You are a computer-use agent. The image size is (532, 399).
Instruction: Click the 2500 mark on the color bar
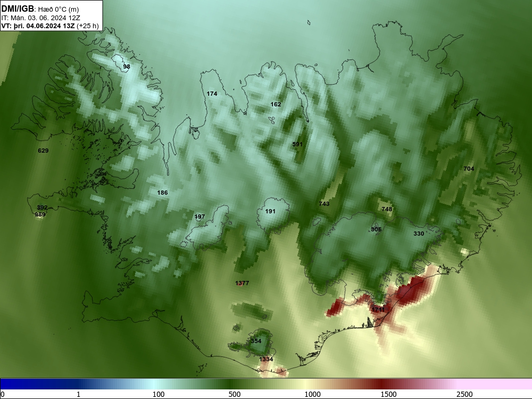pos(464,394)
